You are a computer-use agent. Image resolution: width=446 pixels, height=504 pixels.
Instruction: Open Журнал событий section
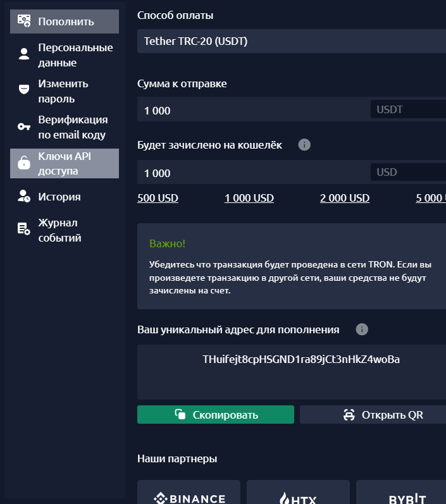65,230
